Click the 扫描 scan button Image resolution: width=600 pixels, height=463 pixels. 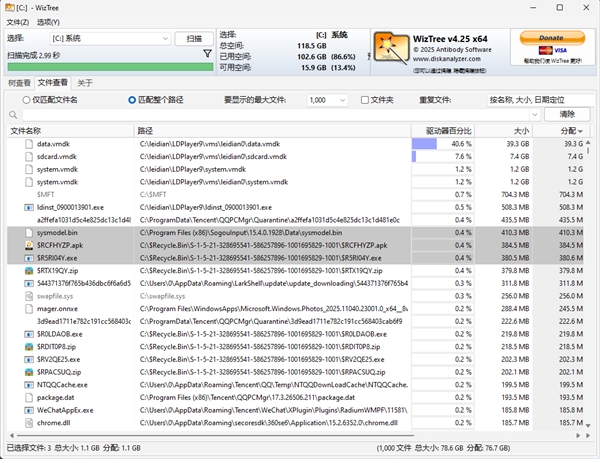point(194,39)
